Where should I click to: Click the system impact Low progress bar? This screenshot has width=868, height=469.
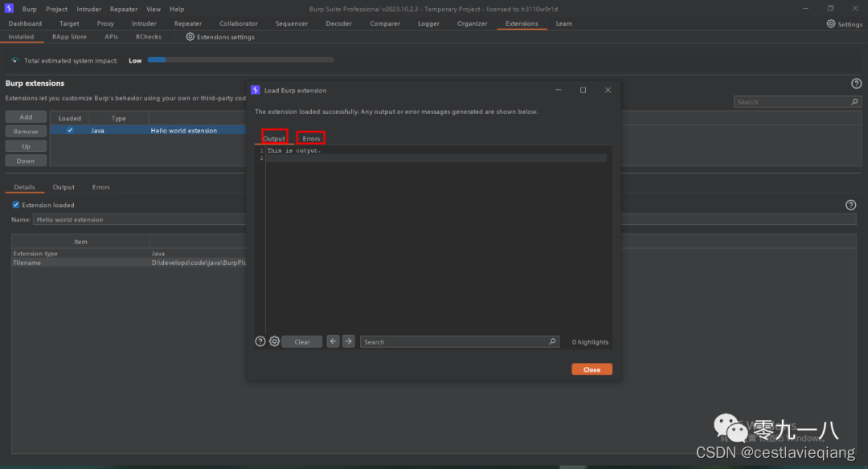point(241,59)
